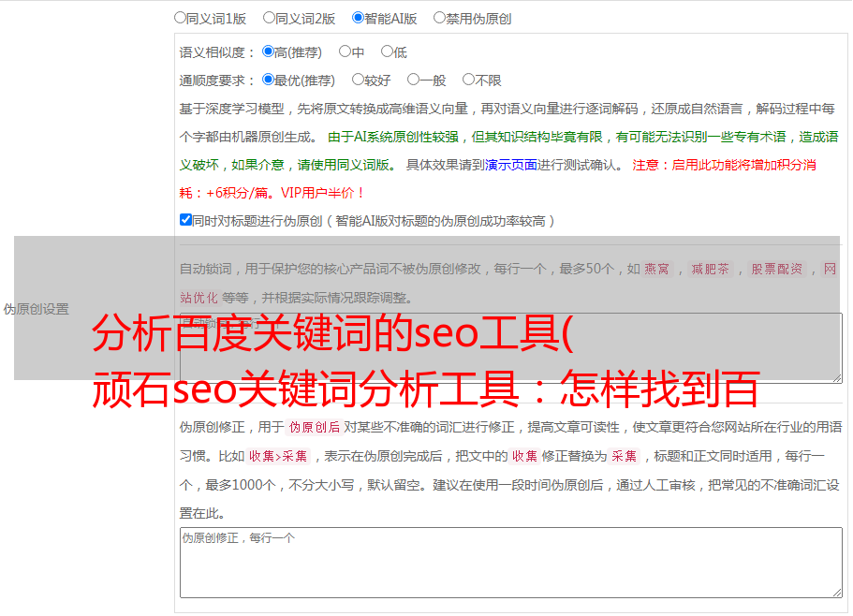Set 通顺度要求 to 一般
This screenshot has width=853, height=616.
click(414, 80)
